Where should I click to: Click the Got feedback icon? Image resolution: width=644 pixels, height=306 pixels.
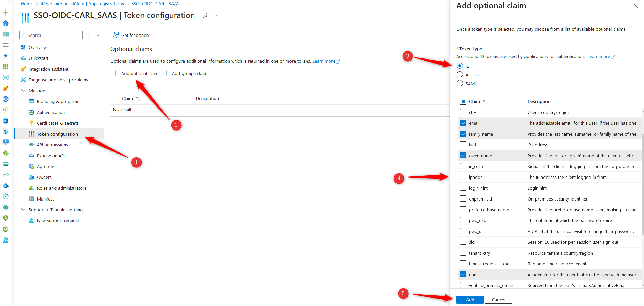116,35
